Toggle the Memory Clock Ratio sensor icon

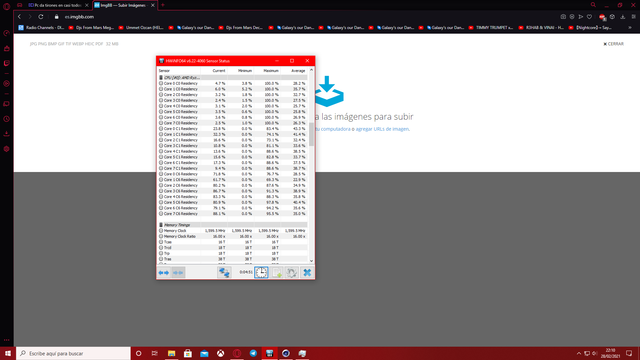tap(161, 236)
